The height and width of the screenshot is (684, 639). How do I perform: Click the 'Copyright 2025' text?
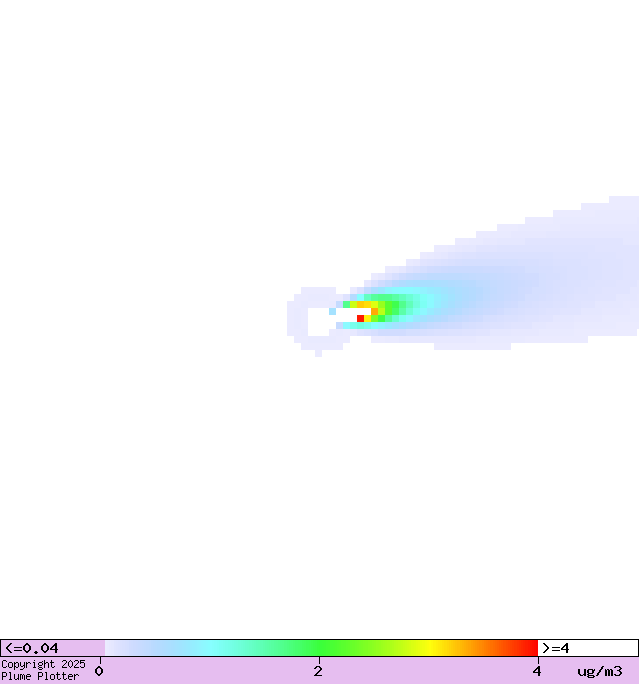(x=43, y=664)
